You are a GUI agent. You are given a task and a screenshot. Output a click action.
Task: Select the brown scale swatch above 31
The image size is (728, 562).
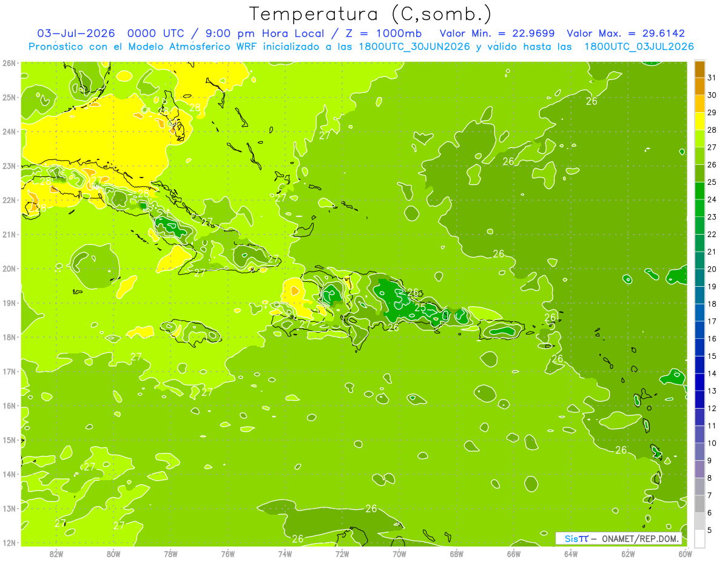click(699, 69)
